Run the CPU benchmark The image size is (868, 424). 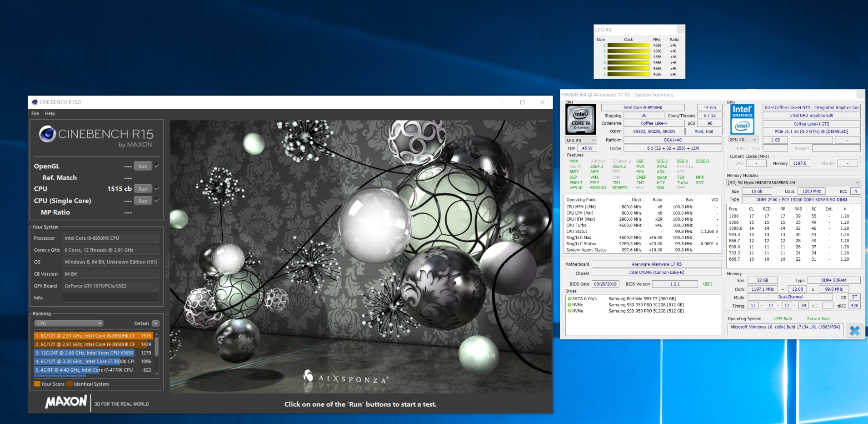coord(143,189)
